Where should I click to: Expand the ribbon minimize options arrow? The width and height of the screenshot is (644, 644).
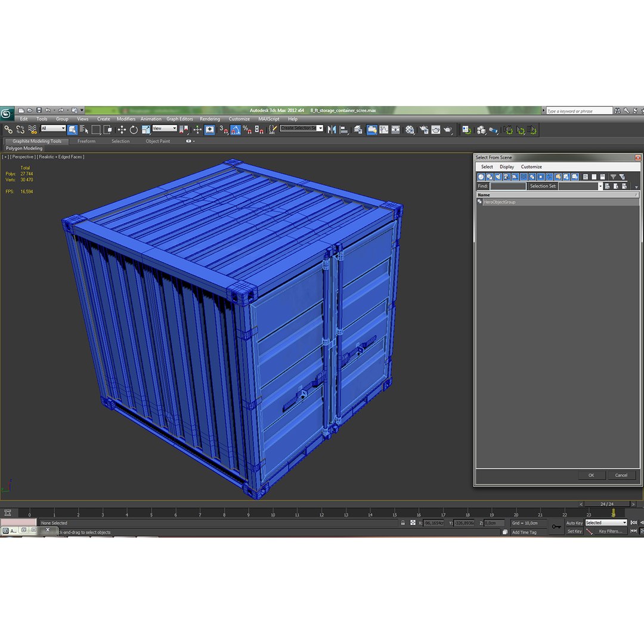coord(193,141)
